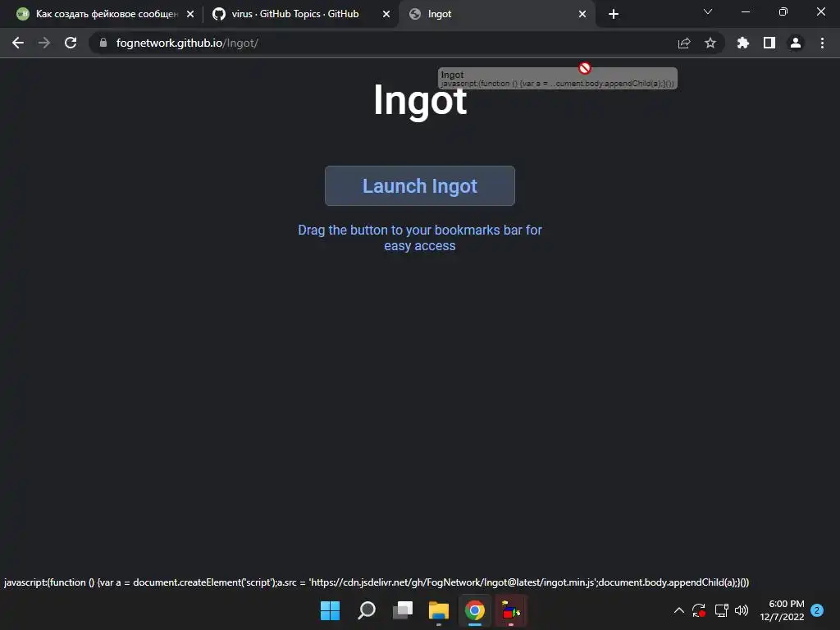Close the GitHub Topics tab
This screenshot has height=630, width=840.
386,14
